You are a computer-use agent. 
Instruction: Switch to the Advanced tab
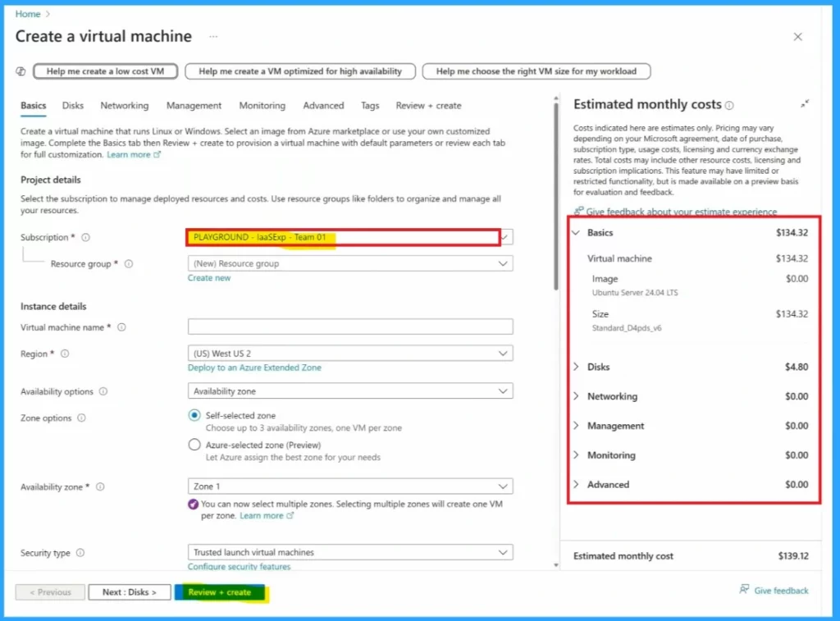pos(323,106)
